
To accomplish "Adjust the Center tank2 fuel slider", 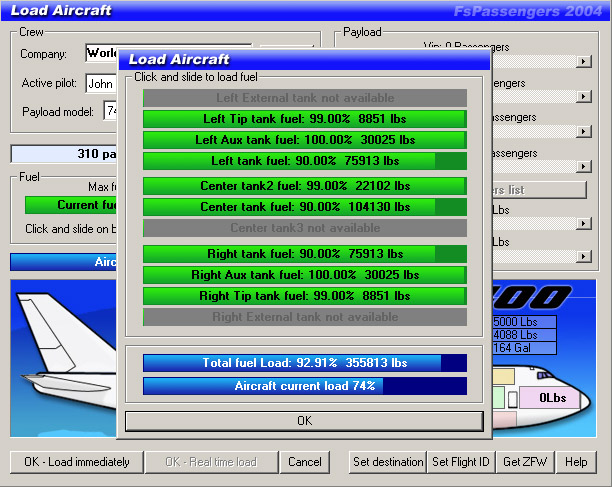I will coord(305,186).
